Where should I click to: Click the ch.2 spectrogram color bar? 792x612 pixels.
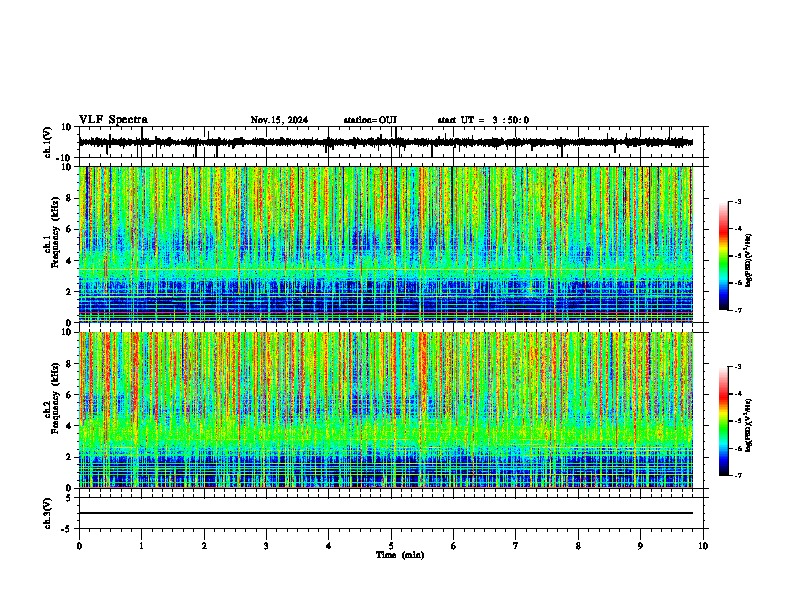click(724, 421)
